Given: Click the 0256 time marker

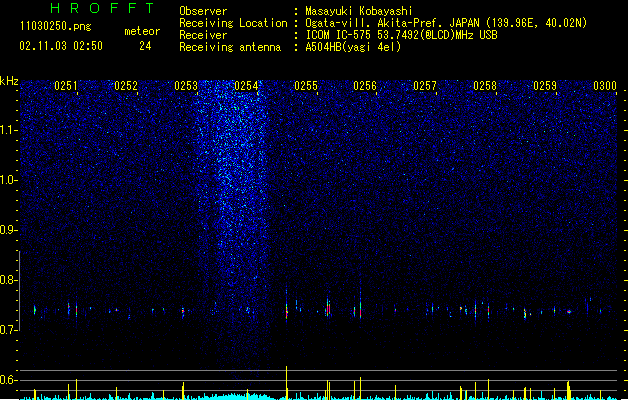Looking at the screenshot, I should coord(365,86).
